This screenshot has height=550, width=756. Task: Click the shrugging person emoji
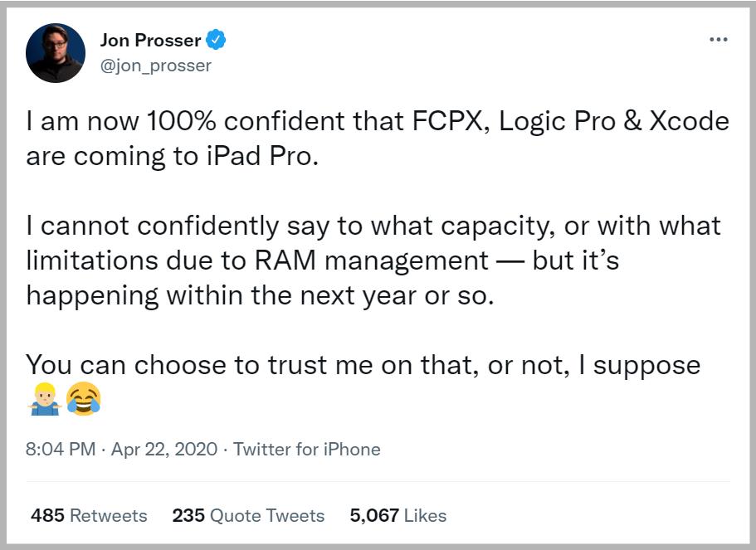click(x=43, y=402)
